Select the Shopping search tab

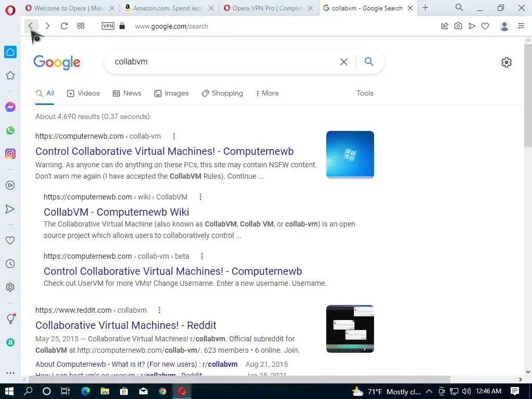coord(222,94)
